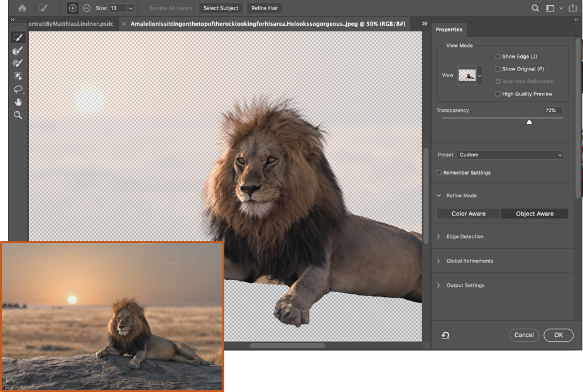Select the Quick Selection tool
The height and width of the screenshot is (392, 583).
pos(18,38)
